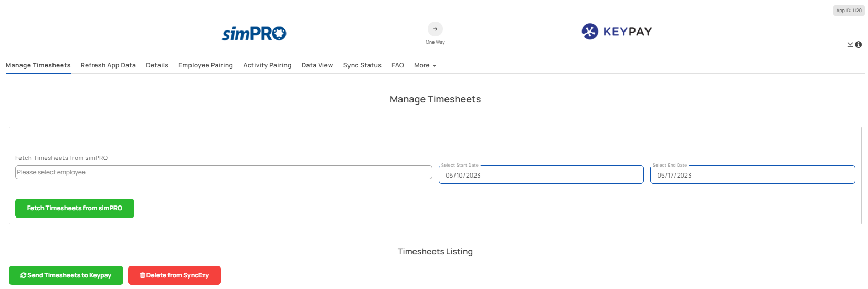
Task: Open the FAQ tab
Action: pyautogui.click(x=398, y=65)
